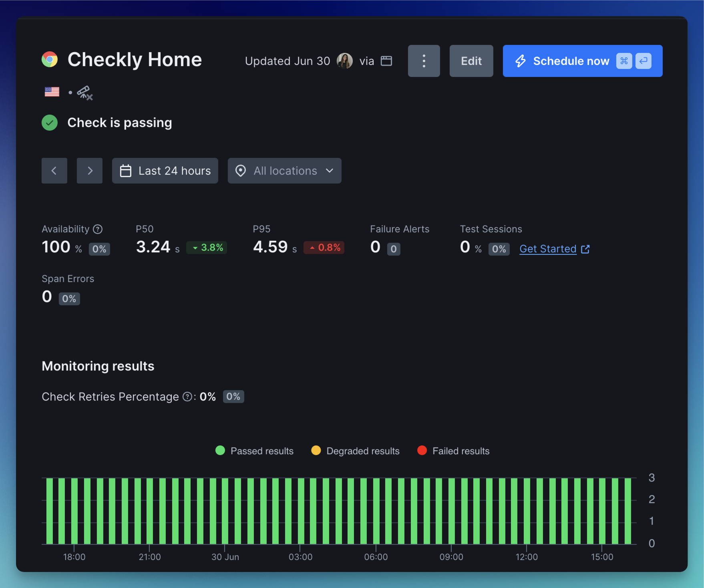Click the external link icon next to Get Started
Screen dimensions: 704x588
(x=585, y=249)
